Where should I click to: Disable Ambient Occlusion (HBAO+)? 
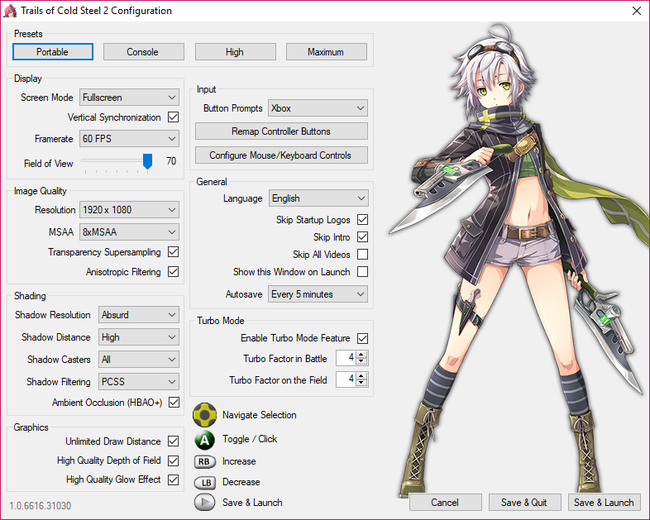(173, 403)
